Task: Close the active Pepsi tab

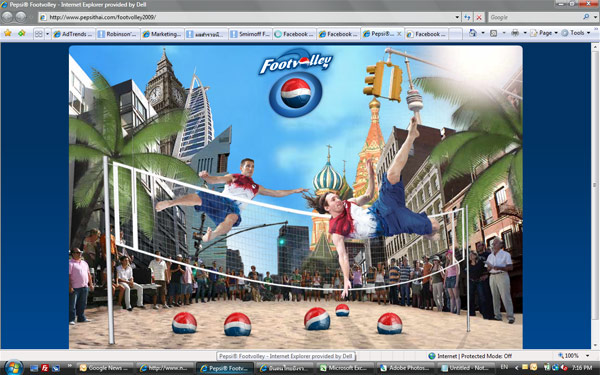Action: [399, 34]
